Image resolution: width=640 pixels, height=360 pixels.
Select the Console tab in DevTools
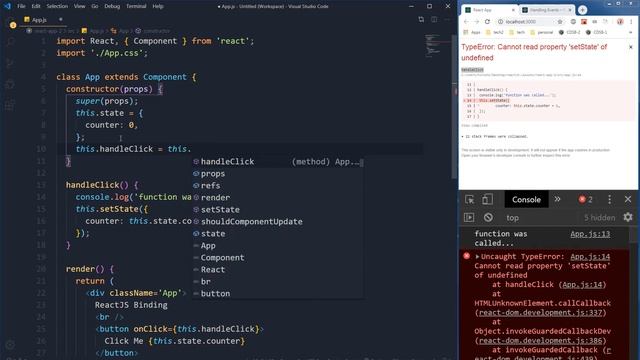pyautogui.click(x=526, y=200)
